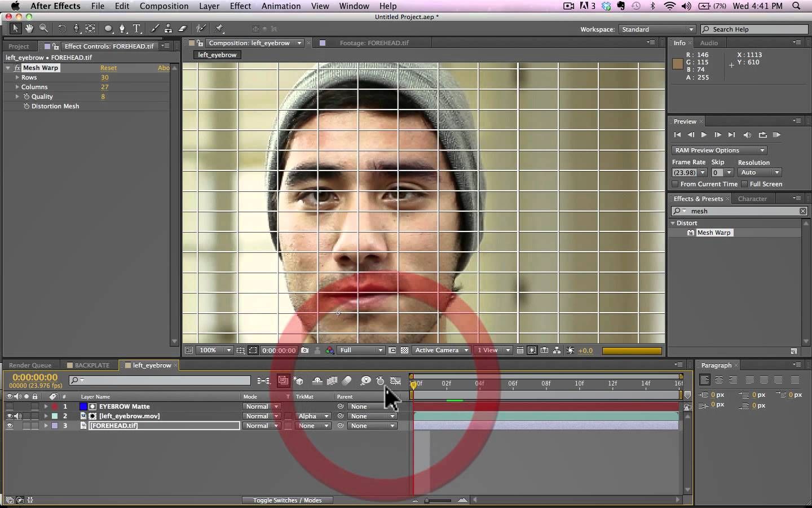Switch to the Project panel tab

(x=19, y=46)
